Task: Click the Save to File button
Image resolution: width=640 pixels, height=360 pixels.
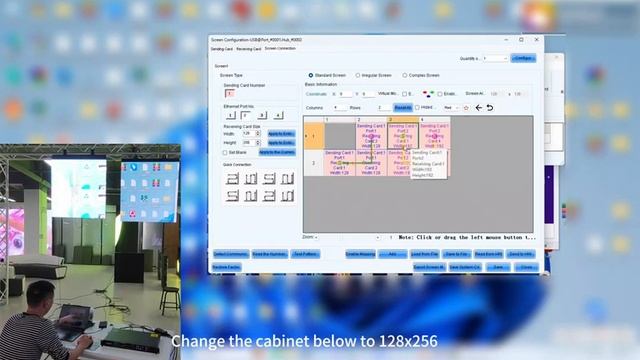Action: click(457, 254)
